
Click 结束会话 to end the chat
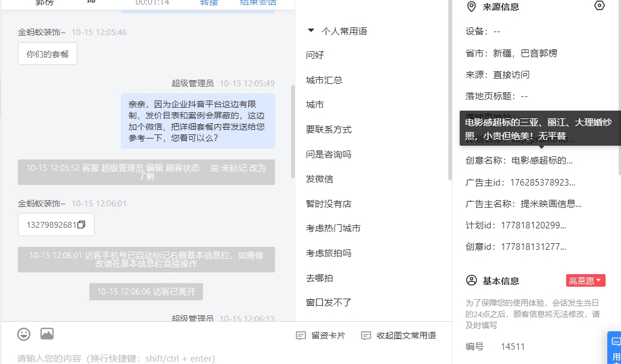point(258,2)
